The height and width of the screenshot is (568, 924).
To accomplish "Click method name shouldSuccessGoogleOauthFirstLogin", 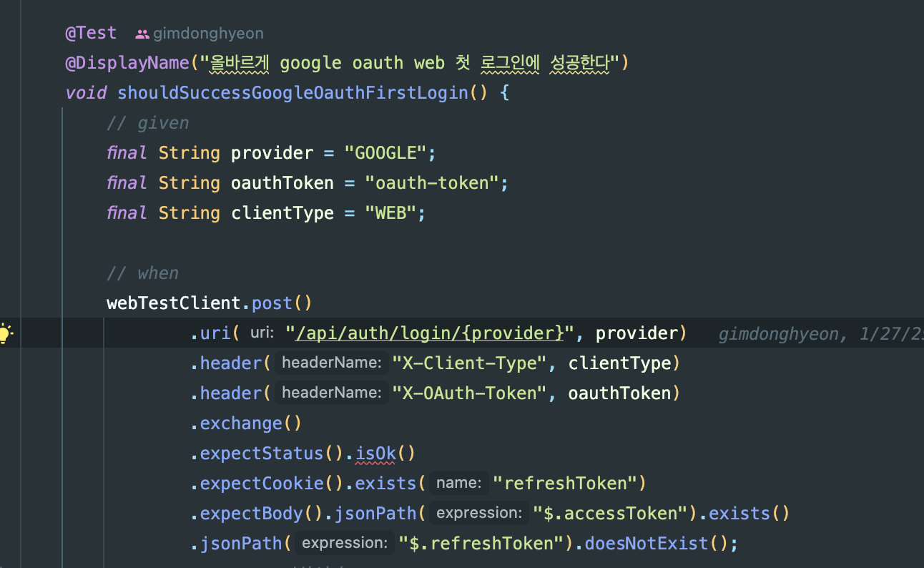I will (293, 93).
